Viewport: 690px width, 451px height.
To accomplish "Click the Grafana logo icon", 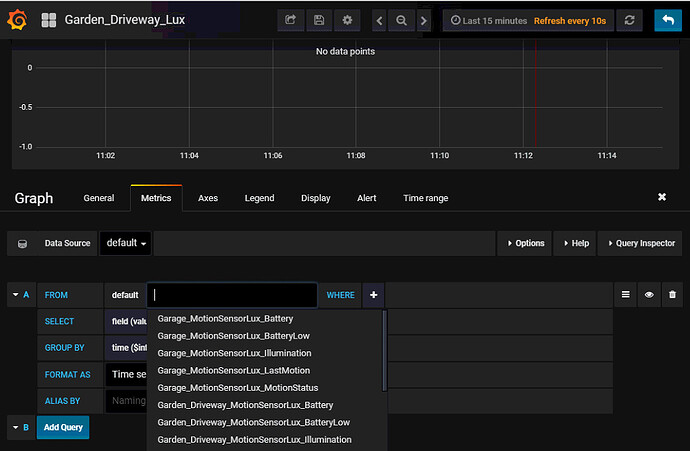I will [x=17, y=20].
